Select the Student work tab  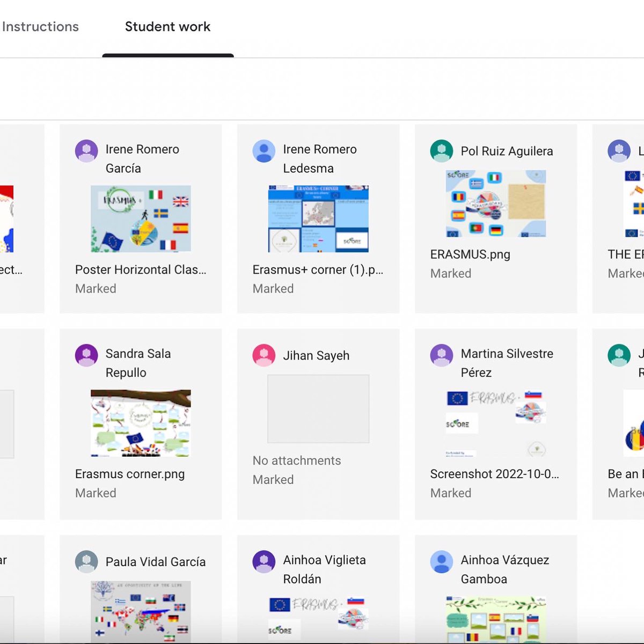pos(167,26)
